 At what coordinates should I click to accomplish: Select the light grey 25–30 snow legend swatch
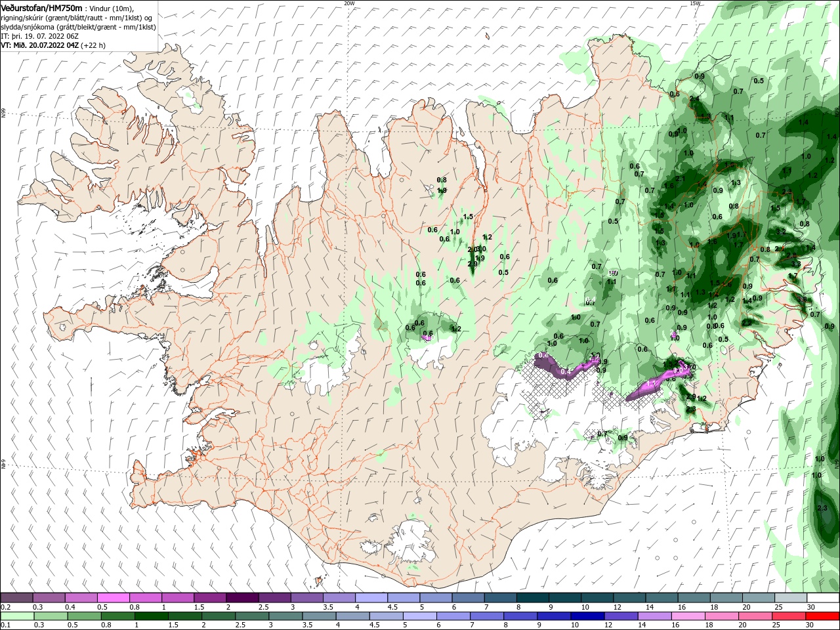[x=791, y=598]
